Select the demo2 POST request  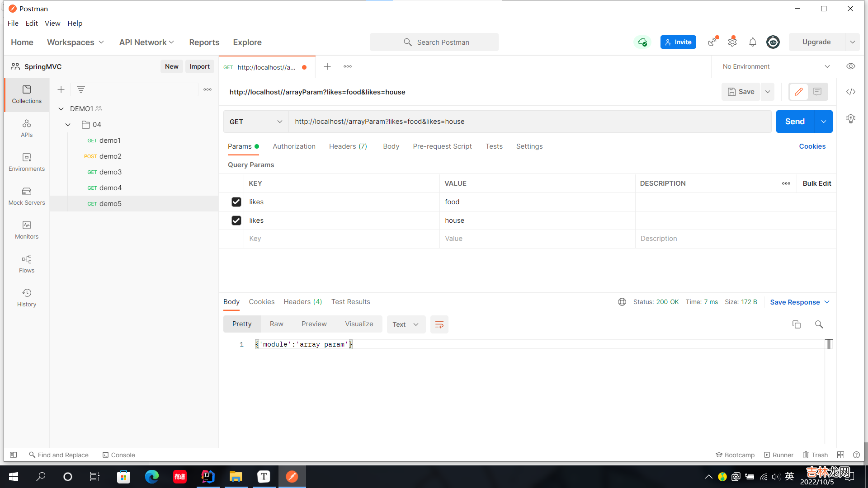coord(110,156)
